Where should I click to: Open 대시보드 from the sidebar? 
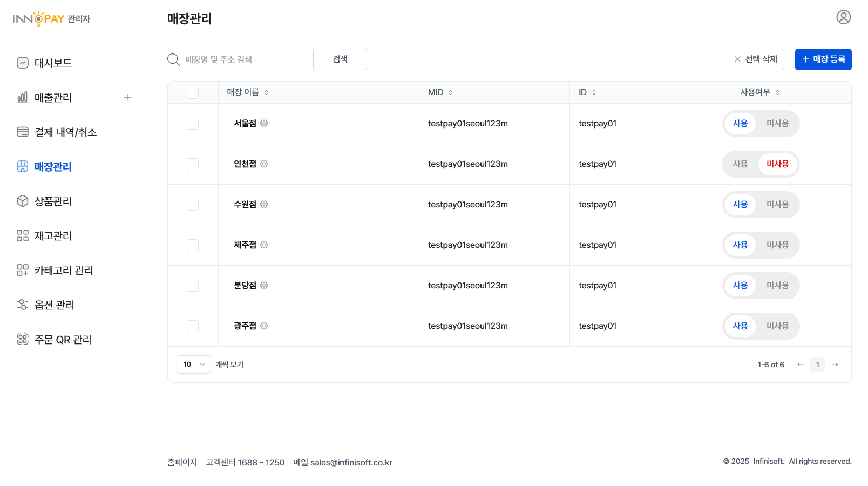[x=52, y=63]
